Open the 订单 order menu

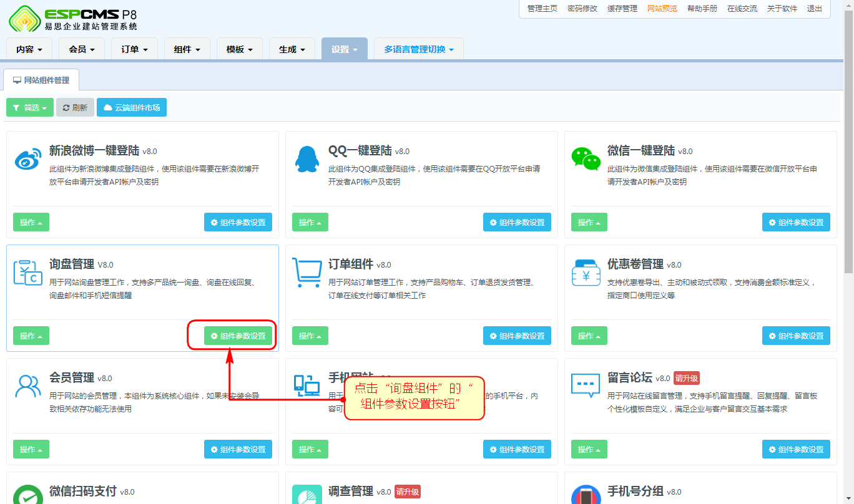pyautogui.click(x=134, y=49)
